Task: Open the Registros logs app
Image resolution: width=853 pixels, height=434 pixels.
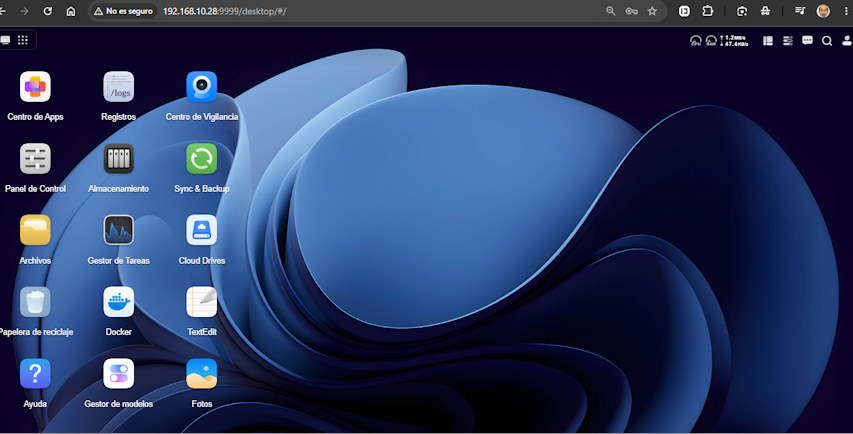Action: pos(119,87)
